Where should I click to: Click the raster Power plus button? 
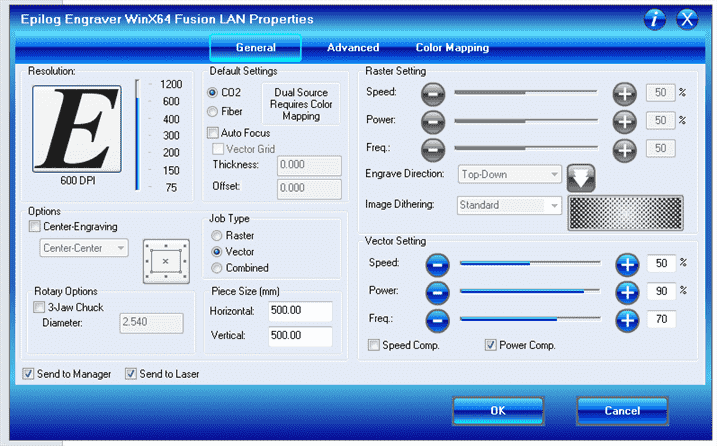(x=625, y=122)
